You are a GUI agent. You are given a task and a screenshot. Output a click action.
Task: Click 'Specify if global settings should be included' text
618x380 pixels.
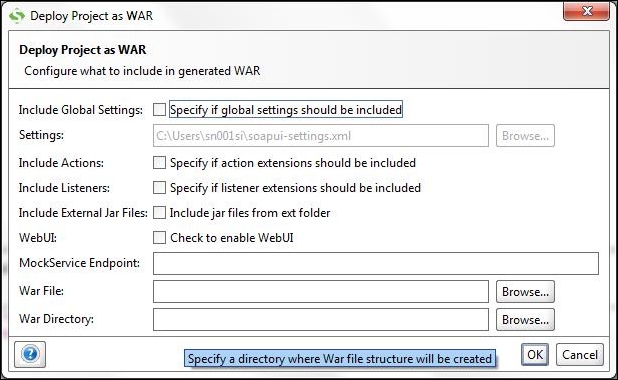286,110
